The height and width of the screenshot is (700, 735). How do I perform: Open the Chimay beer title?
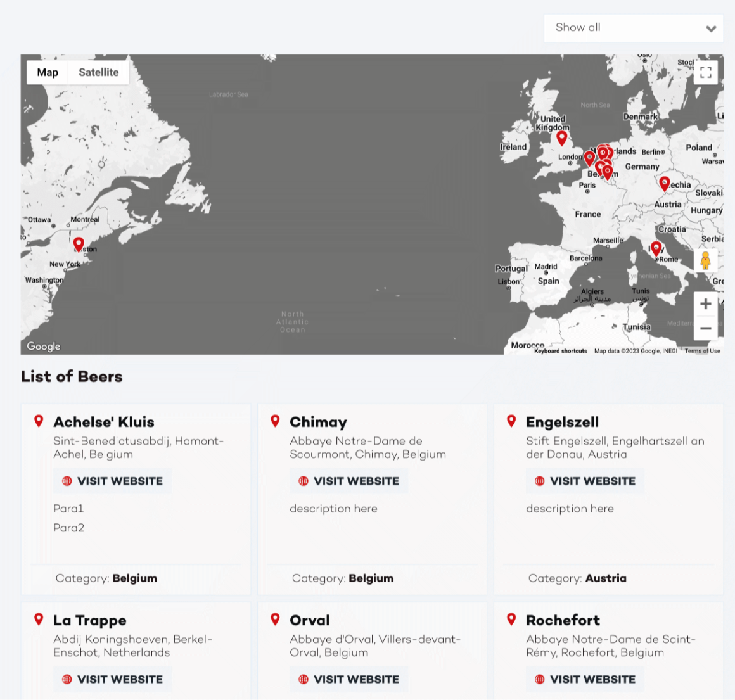[318, 422]
